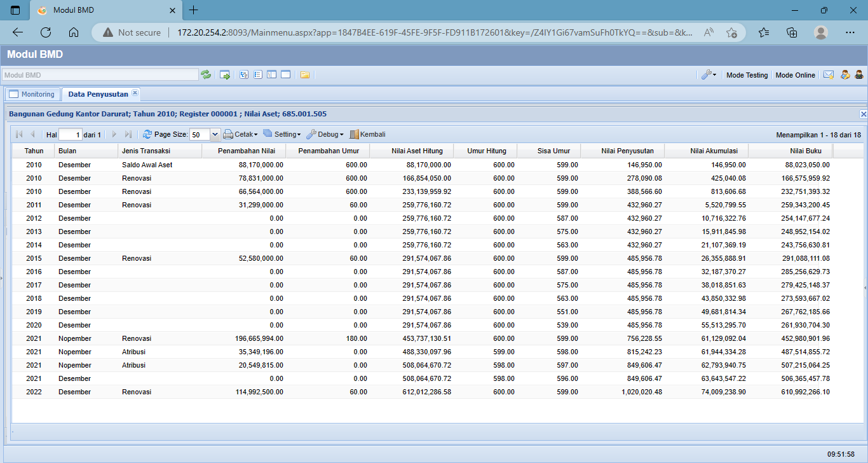
Task: Open the Setting dropdown menu
Action: (x=281, y=134)
